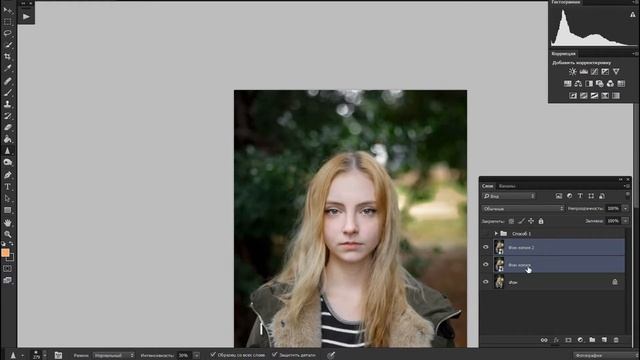Screen dimensions: 640x360
Task: Toggle lock position icon
Action: (x=531, y=221)
